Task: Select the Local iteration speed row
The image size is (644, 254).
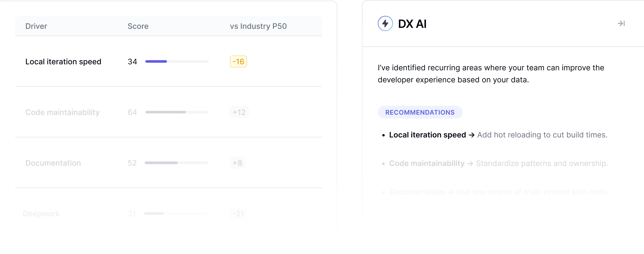Action: (x=63, y=62)
